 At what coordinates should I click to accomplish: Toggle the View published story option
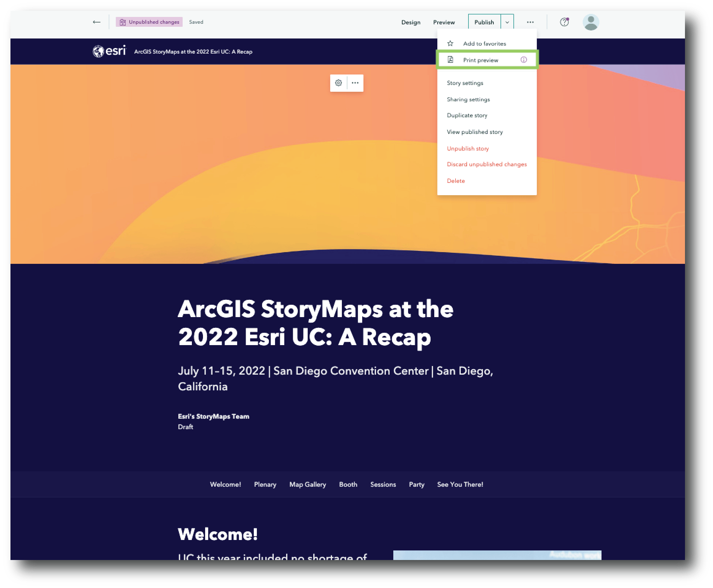click(x=474, y=131)
